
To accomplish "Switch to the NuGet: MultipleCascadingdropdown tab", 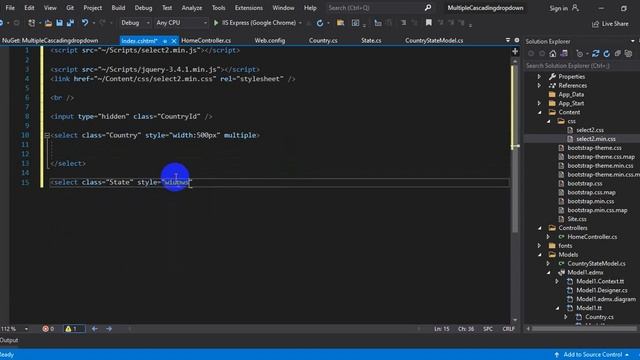I will [50, 40].
